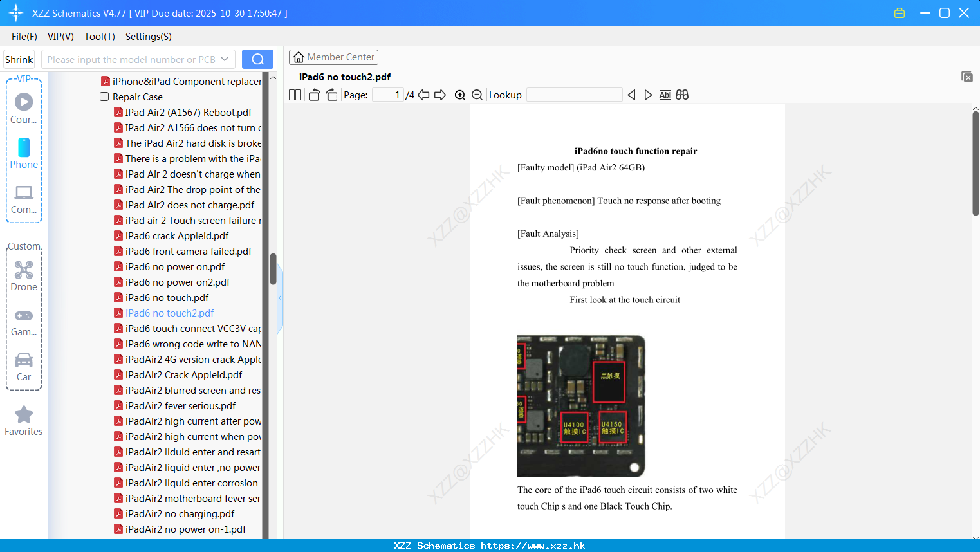Screen dimensions: 980x552
Task: Open Favorites star
Action: click(24, 421)
